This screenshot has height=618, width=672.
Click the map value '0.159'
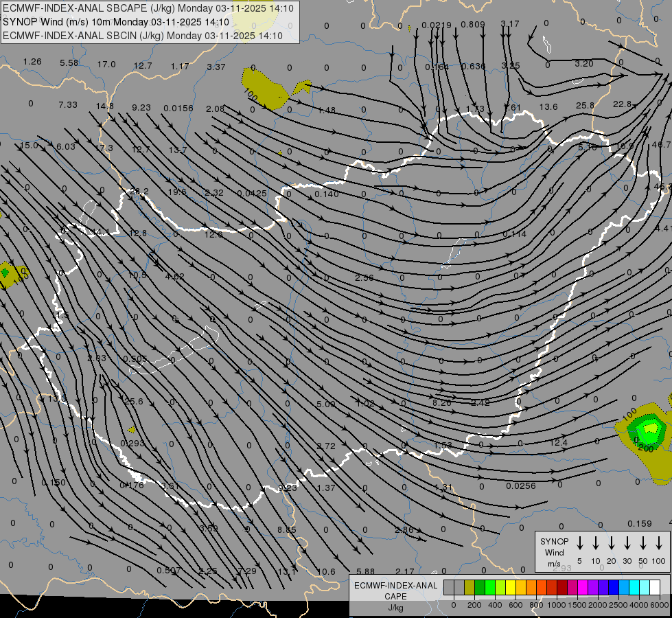640,524
